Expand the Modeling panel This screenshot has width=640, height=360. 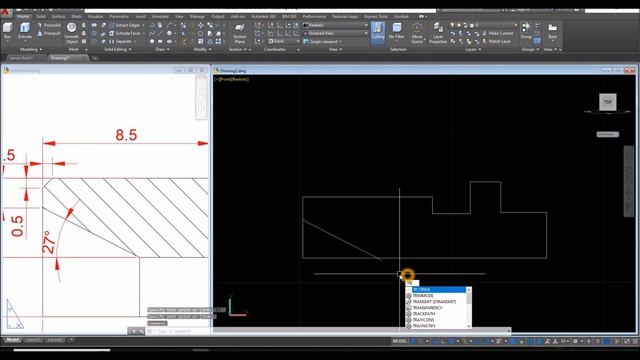click(31, 49)
